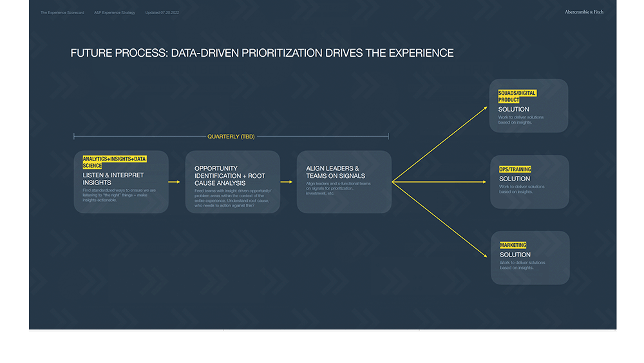This screenshot has height=363, width=644.
Task: Click the arrowhead pointing to Squads/Digital Product box
Action: (485, 109)
